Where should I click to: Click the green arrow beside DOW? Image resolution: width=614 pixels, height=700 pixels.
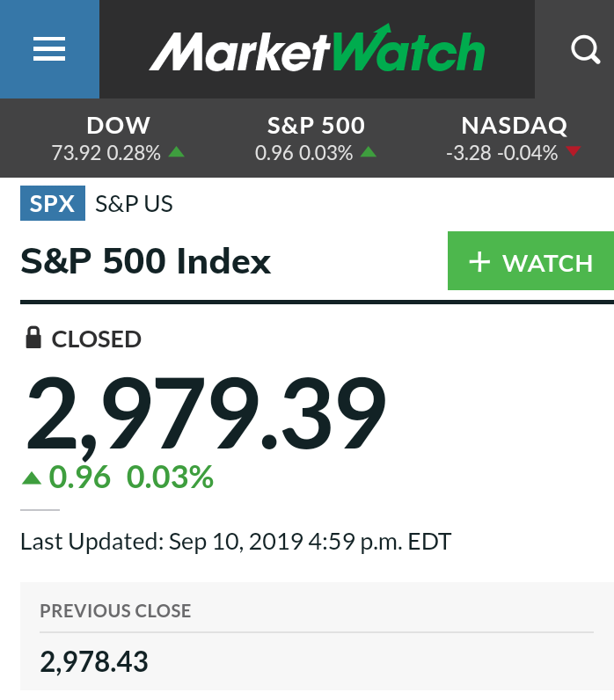point(176,152)
